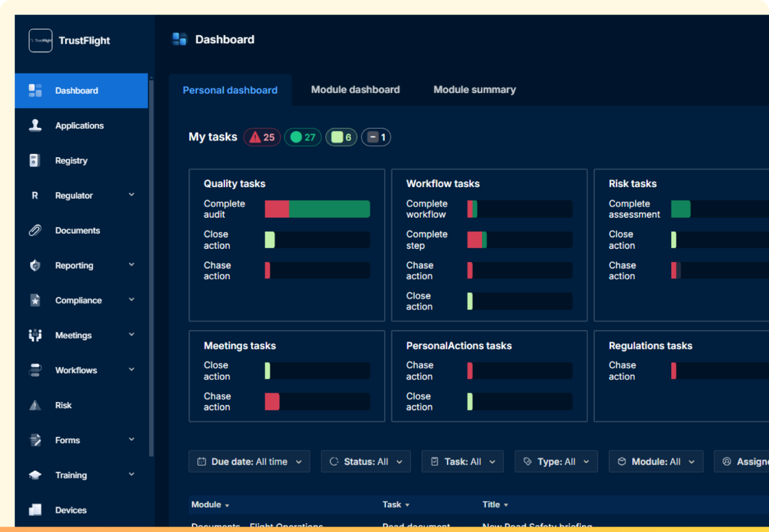Open the Due date: All time filter

pos(249,461)
